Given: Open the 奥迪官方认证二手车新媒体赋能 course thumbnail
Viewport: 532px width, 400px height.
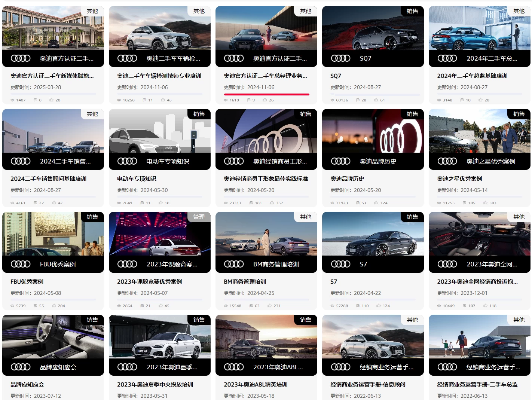Looking at the screenshot, I should click(53, 28).
